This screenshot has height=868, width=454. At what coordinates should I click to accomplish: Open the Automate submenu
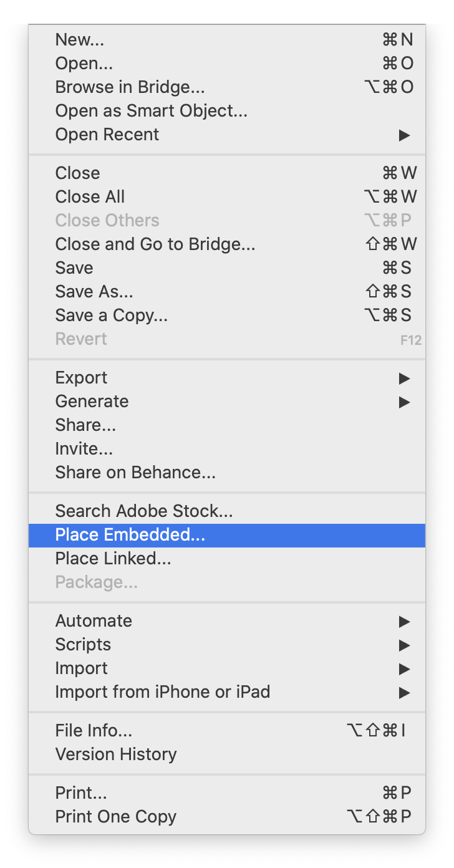(x=227, y=621)
